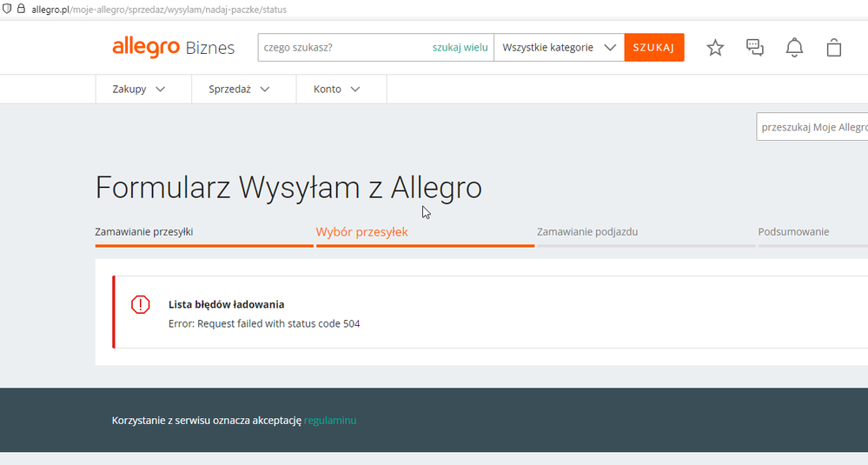868x465 pixels.
Task: Click the orange SZUKAJ button
Action: coord(653,48)
